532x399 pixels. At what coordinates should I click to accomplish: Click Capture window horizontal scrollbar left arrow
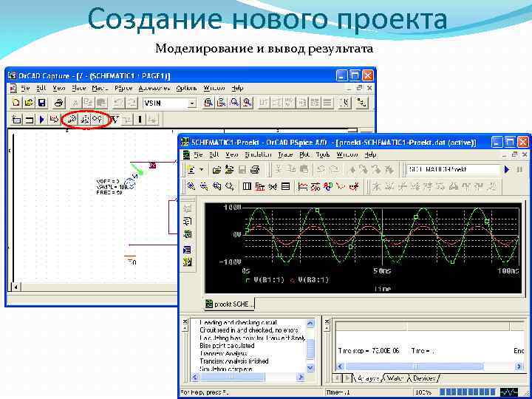[x=16, y=287]
